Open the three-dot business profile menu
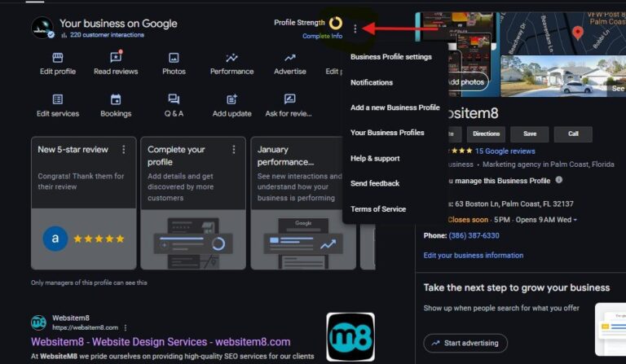 [355, 29]
